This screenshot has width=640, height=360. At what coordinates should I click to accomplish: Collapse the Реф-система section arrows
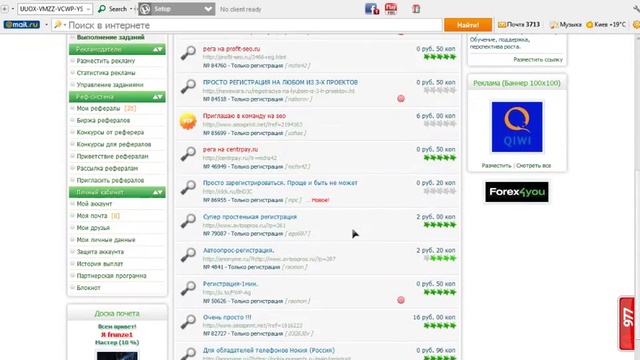(x=158, y=97)
